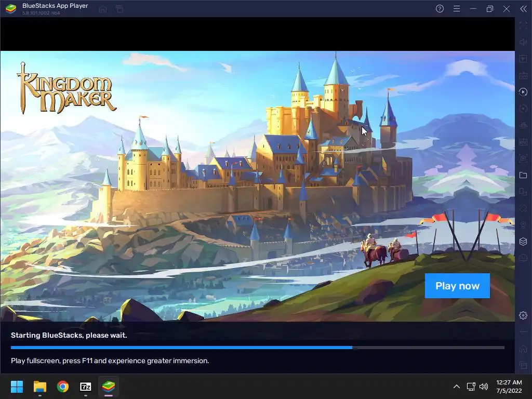
Task: Click the Kingdom Maker logo on banner
Action: coord(66,88)
